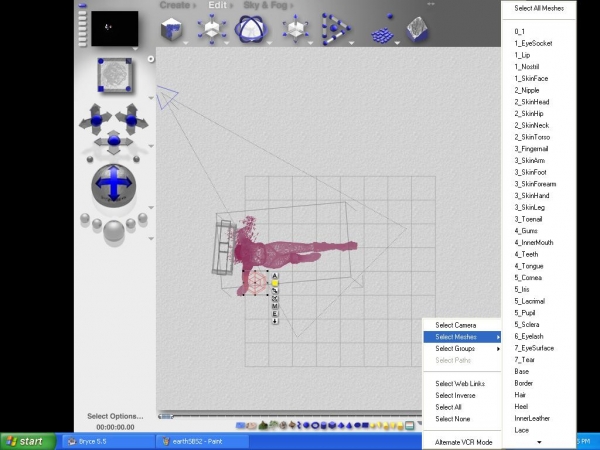Select terrains via green mountain palette icon
Viewport: 600px width, 450px height.
point(263,425)
